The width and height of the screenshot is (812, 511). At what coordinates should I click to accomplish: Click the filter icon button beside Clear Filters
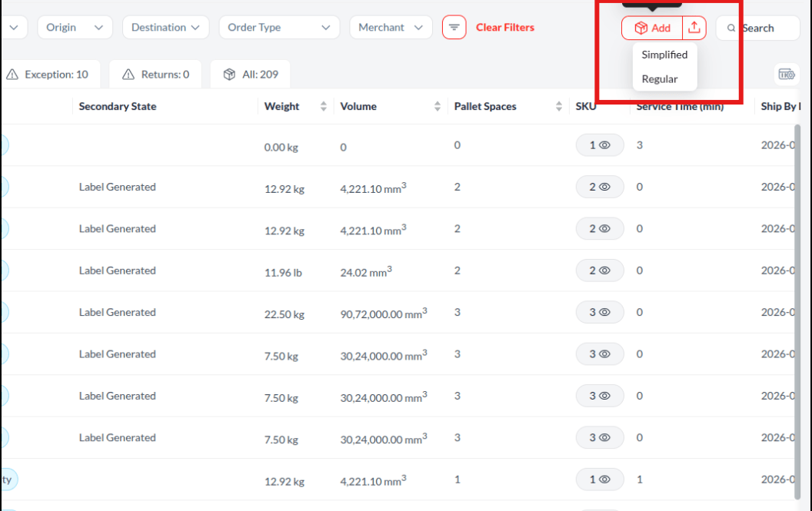[x=454, y=28]
